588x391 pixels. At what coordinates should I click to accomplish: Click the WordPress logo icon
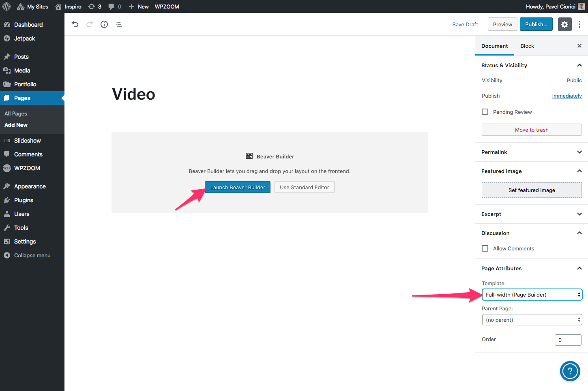coord(6,6)
